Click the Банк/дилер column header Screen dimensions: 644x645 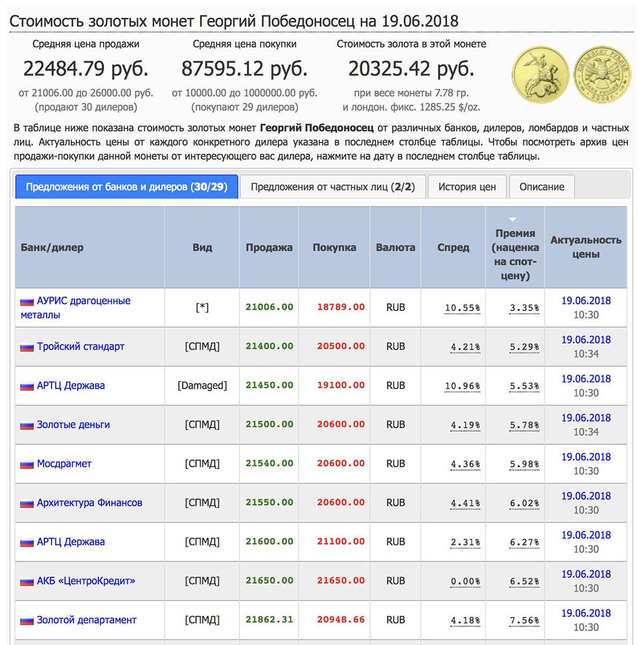coord(52,247)
